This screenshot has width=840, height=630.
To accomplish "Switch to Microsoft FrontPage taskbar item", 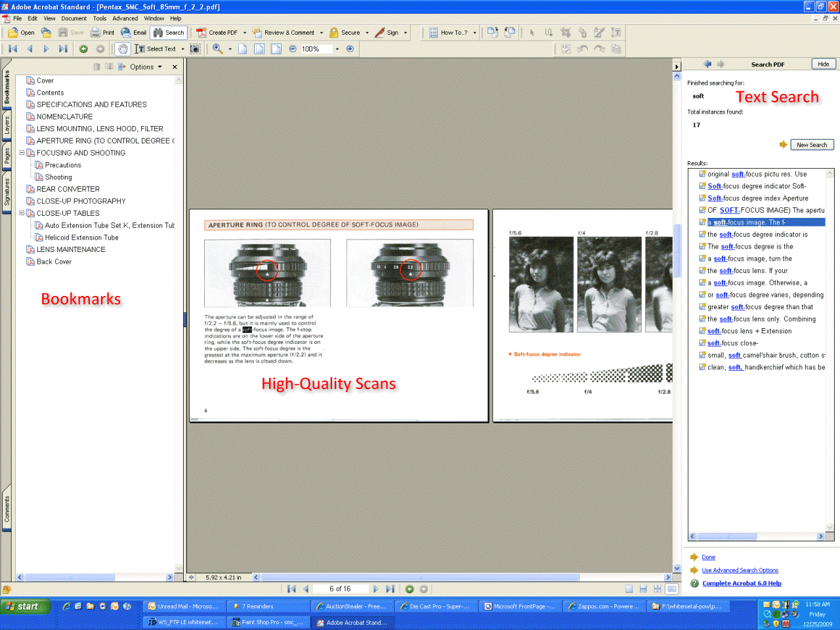I will pyautogui.click(x=518, y=606).
